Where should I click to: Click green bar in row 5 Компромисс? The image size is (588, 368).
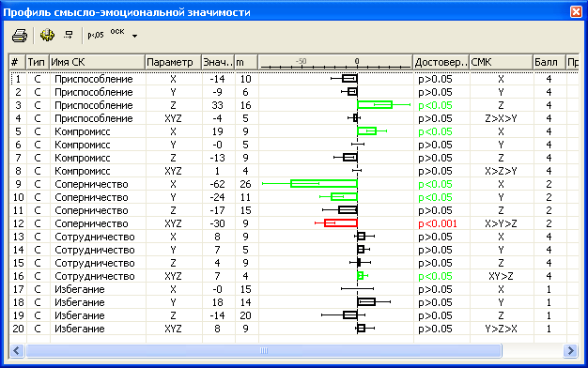(x=366, y=131)
